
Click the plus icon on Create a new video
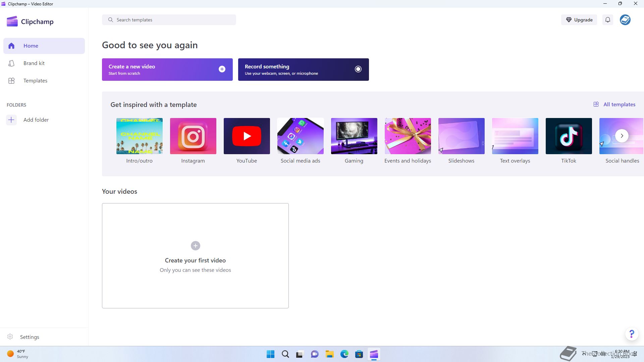coord(222,69)
